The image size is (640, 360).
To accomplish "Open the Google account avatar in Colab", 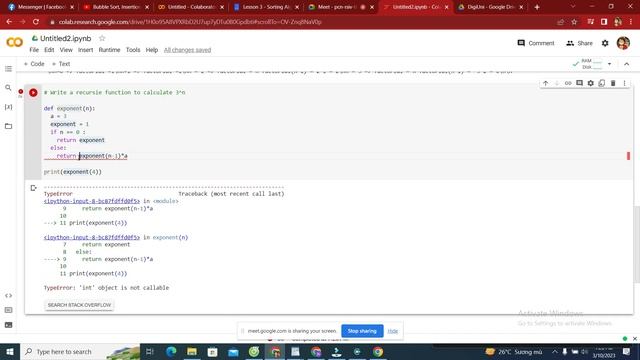I will click(623, 43).
